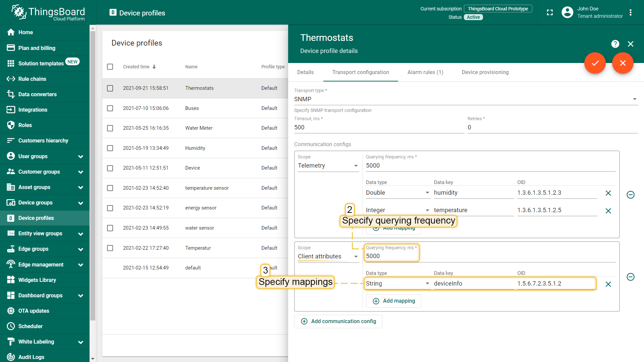Viewport: 644px width, 362px height.
Task: Remove Telemetry communication config
Action: [x=630, y=195]
